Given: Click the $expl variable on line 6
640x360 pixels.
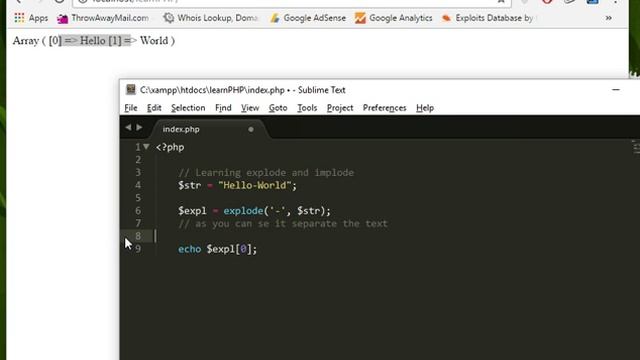Looking at the screenshot, I should point(192,211).
